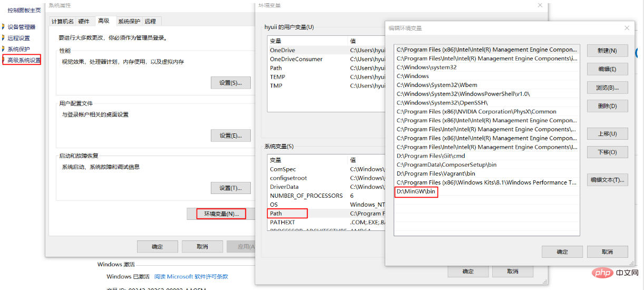Screen dimensions: 644x290
Task: Select OneDrive in the user variables
Action: [327, 50]
